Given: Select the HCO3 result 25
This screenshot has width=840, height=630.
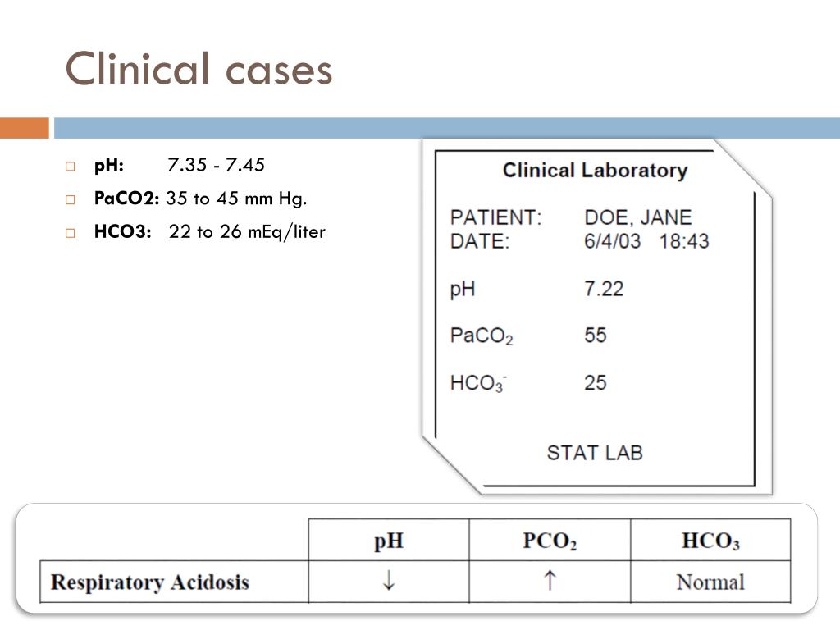Looking at the screenshot, I should click(x=596, y=383).
